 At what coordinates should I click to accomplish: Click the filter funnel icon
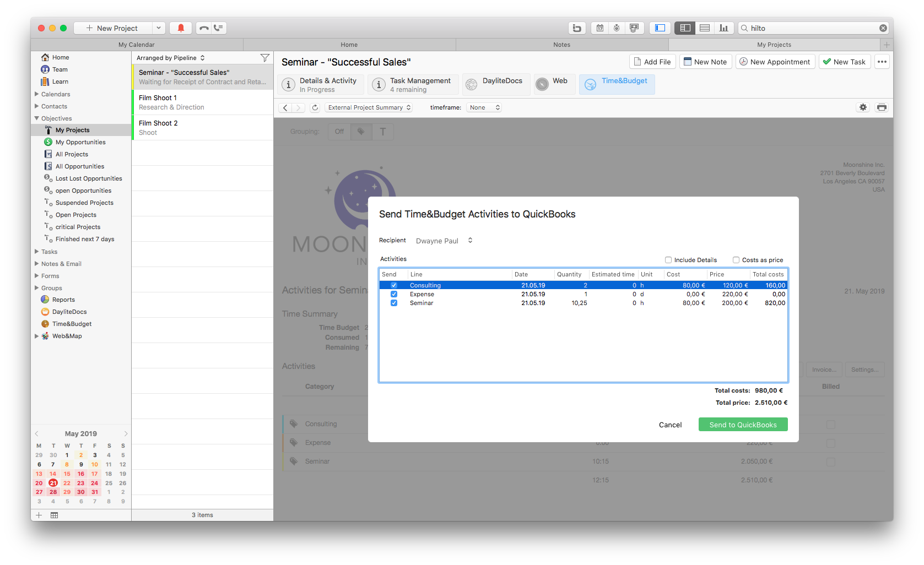tap(264, 58)
